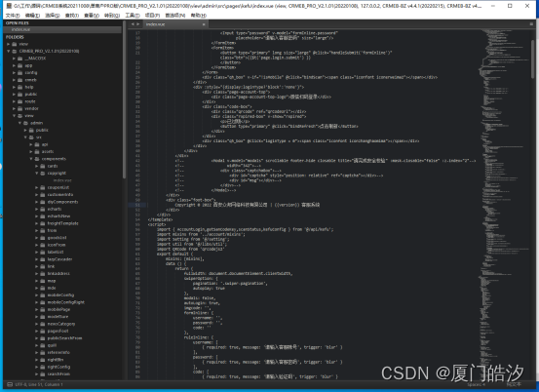
Task: Open the 工具(T) menu
Action: (x=133, y=16)
